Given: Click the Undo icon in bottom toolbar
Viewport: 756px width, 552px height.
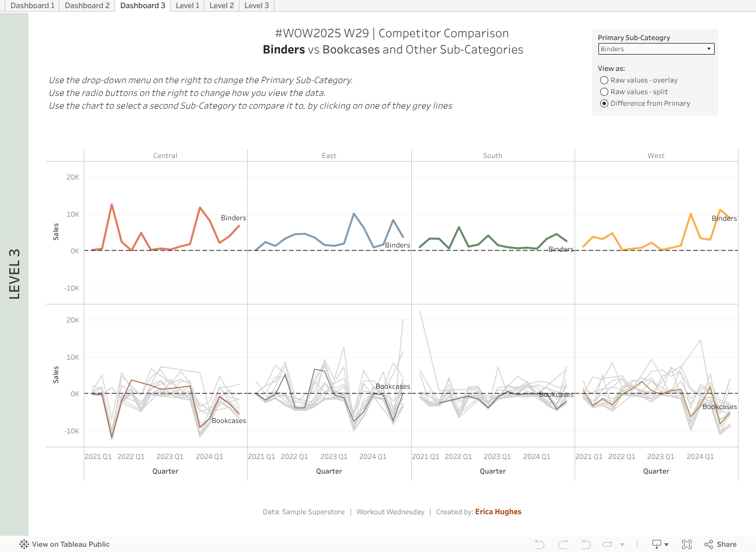Looking at the screenshot, I should point(540,544).
